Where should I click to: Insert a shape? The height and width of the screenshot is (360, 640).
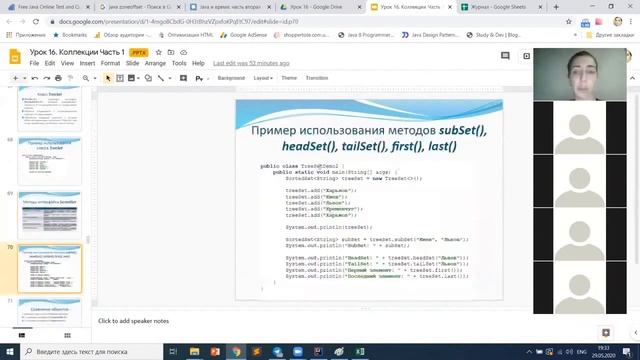pyautogui.click(x=148, y=78)
